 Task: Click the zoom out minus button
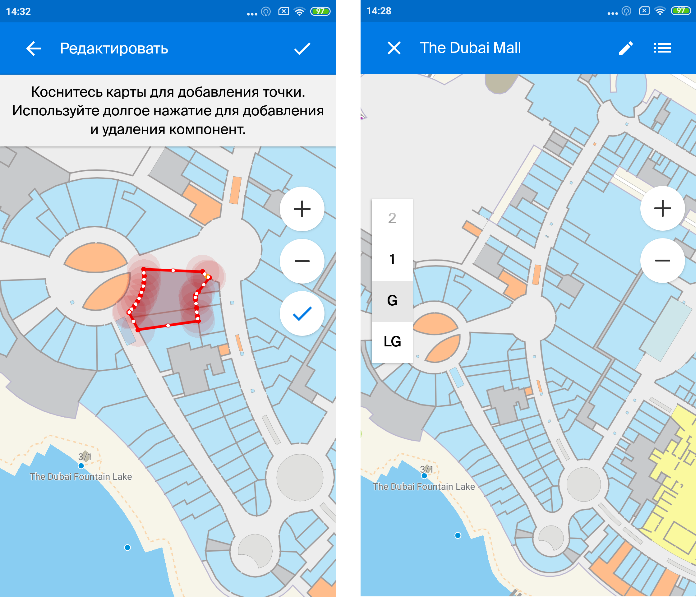click(x=302, y=267)
